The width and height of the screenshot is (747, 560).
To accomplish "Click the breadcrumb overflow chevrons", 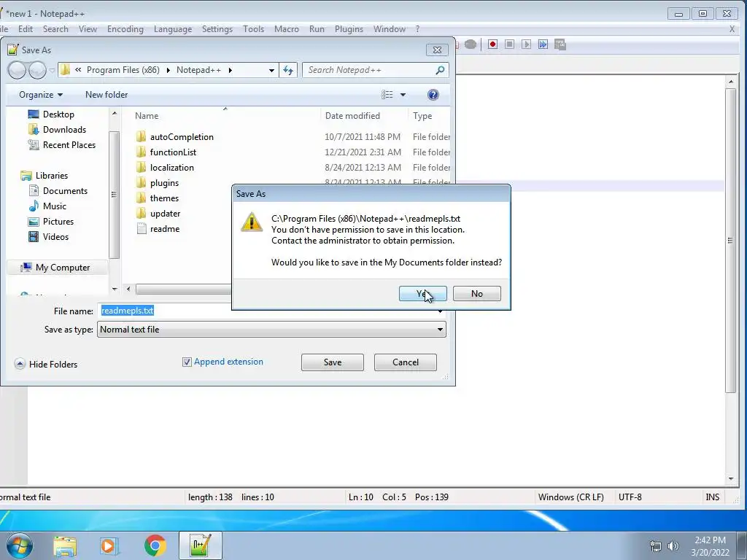I will coord(78,70).
